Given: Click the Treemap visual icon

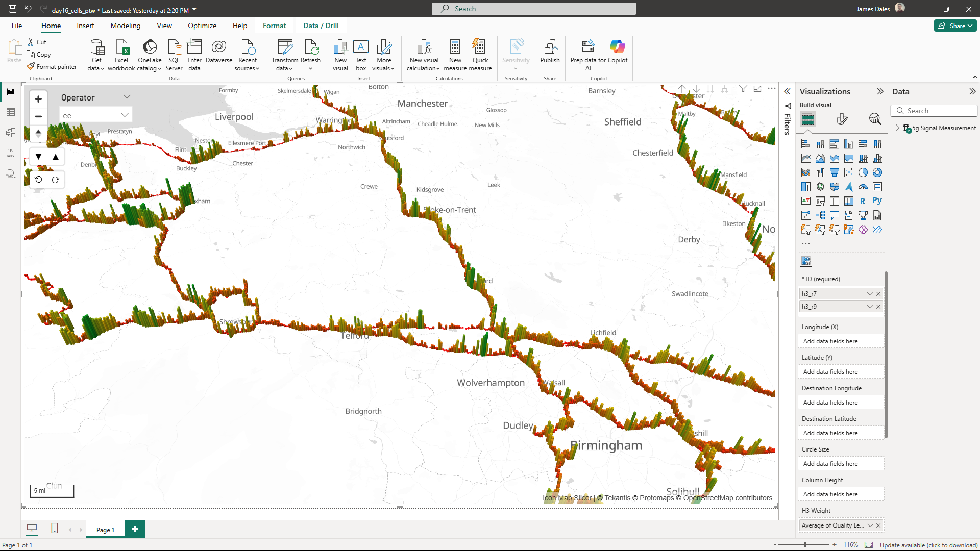Looking at the screenshot, I should click(x=806, y=187).
